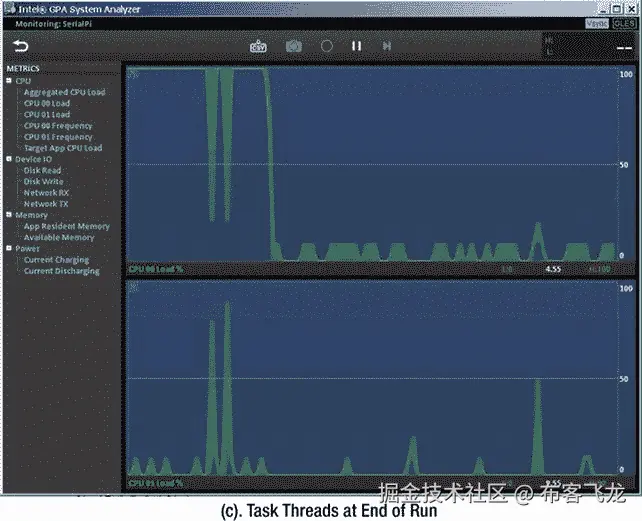The height and width of the screenshot is (521, 642).
Task: Collapse the Power metrics group
Action: [9, 248]
